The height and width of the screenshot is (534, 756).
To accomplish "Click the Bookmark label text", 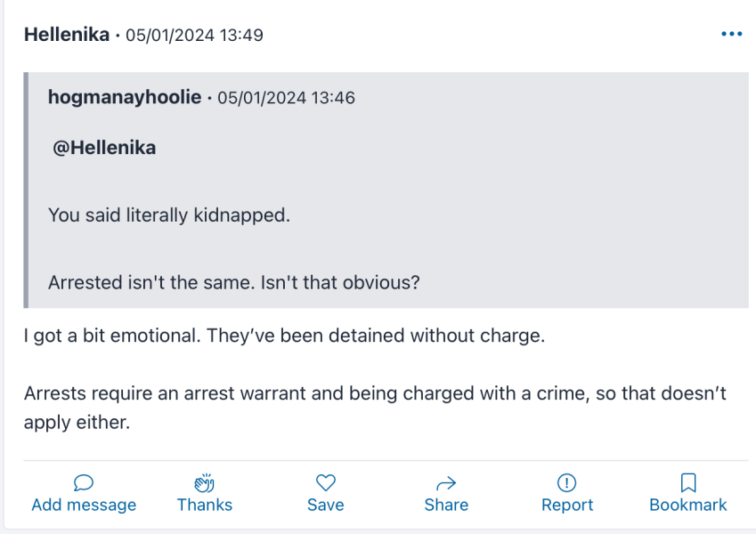I will pyautogui.click(x=687, y=505).
